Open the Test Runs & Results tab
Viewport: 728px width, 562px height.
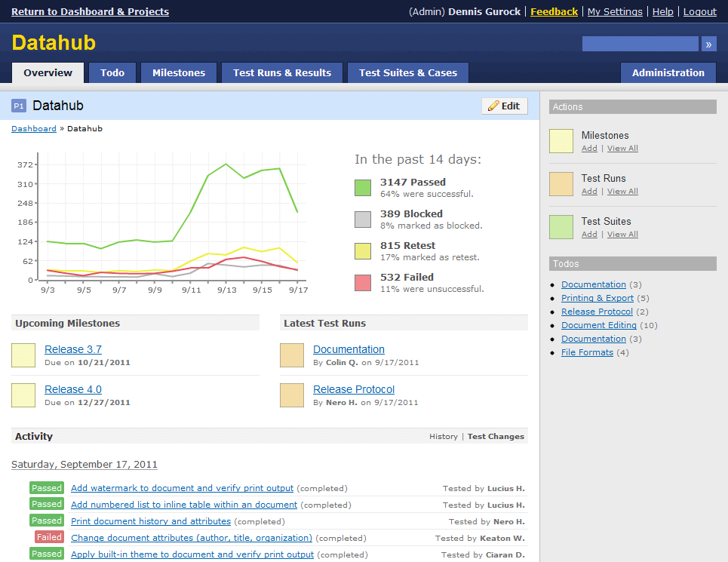tap(282, 73)
